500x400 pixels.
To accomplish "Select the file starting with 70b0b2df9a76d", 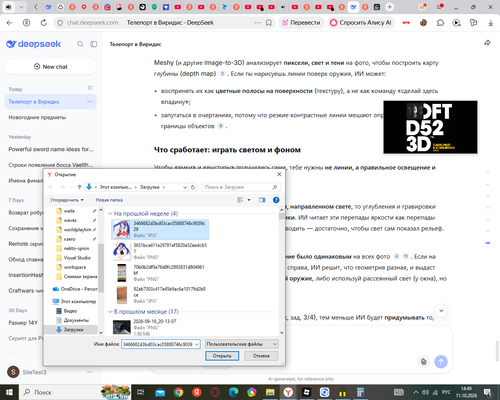I will (x=160, y=273).
